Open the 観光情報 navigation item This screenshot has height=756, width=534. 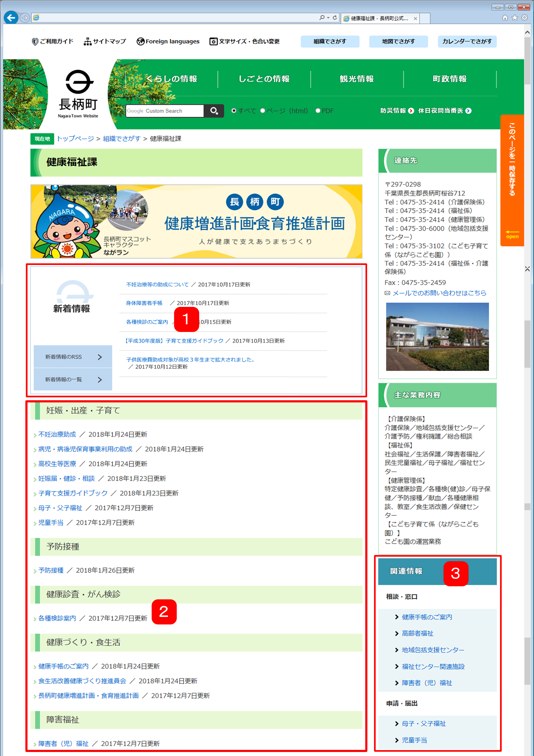coord(357,79)
